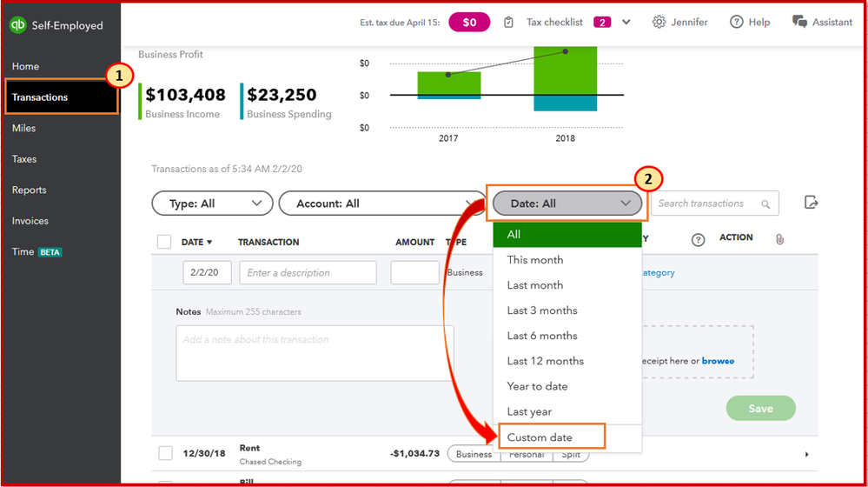Toggle the select-all transactions checkbox
Screen dimensions: 868x487
tap(164, 242)
